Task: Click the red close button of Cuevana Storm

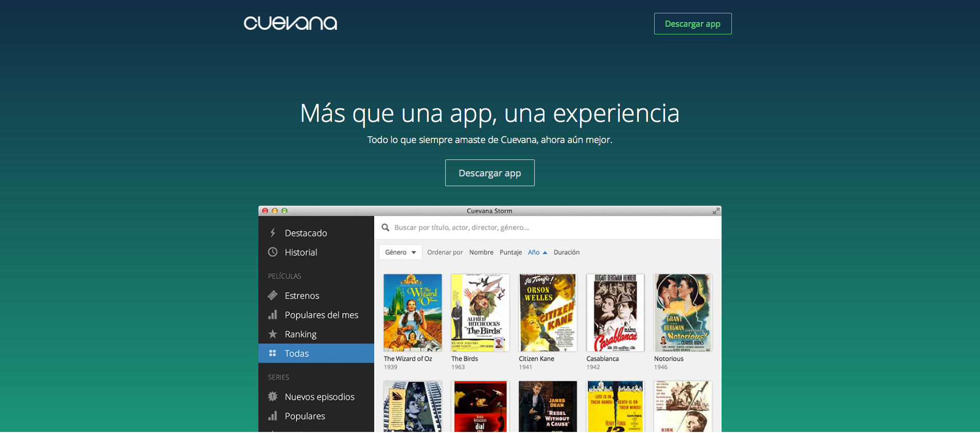Action: [x=265, y=211]
